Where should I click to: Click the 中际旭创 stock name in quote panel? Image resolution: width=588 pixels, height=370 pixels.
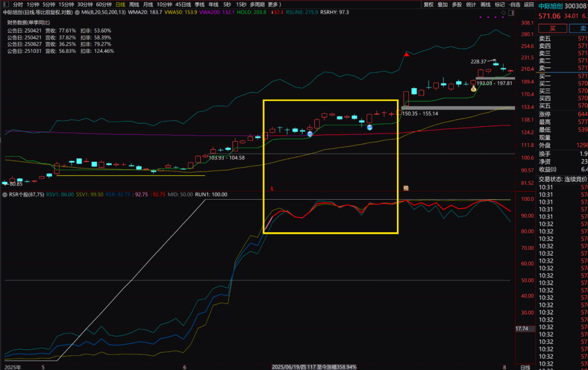550,6
